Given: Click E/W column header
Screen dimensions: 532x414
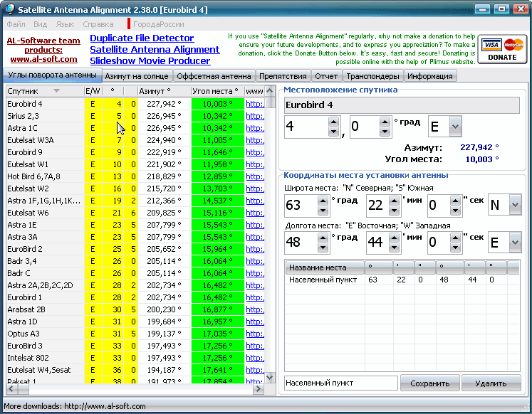Looking at the screenshot, I should (x=93, y=91).
